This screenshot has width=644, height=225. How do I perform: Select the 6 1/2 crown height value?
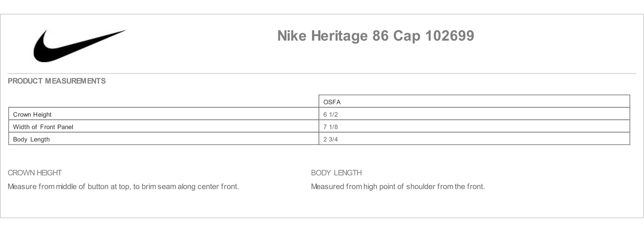[331, 115]
